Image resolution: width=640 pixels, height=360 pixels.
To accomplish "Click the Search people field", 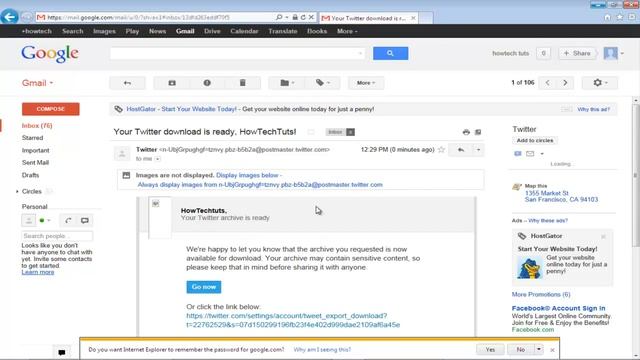I will tap(57, 236).
